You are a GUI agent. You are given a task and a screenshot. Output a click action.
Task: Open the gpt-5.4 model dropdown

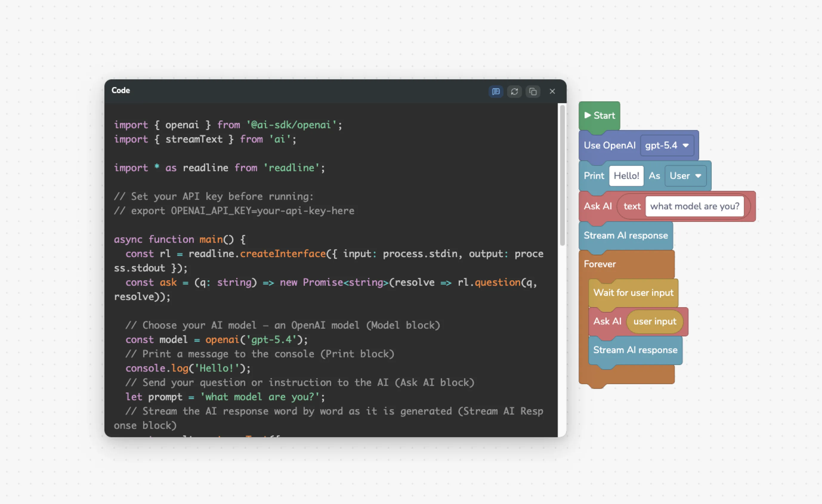click(667, 145)
